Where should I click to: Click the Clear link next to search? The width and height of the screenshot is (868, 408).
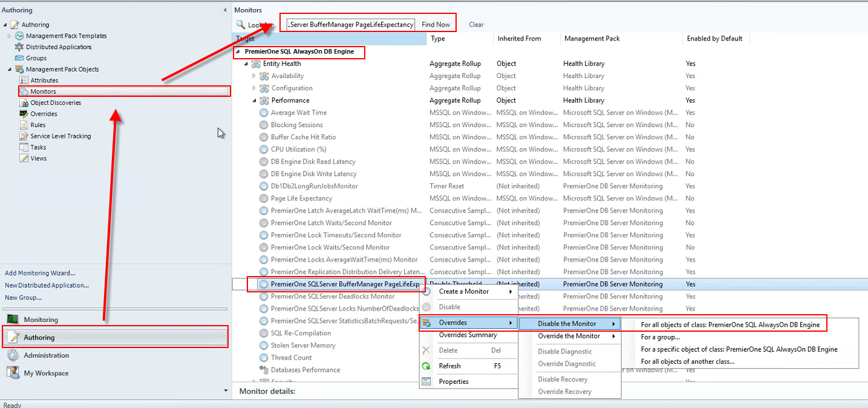pos(476,25)
